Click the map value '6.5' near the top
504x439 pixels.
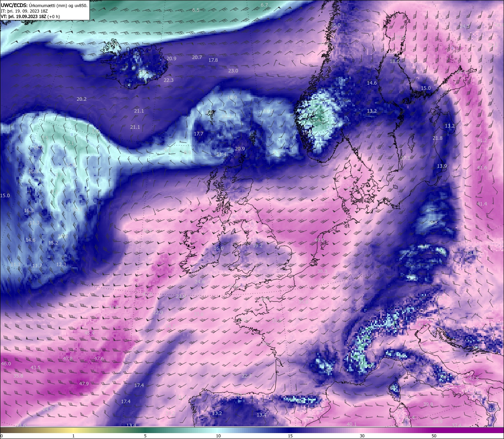click(196, 10)
